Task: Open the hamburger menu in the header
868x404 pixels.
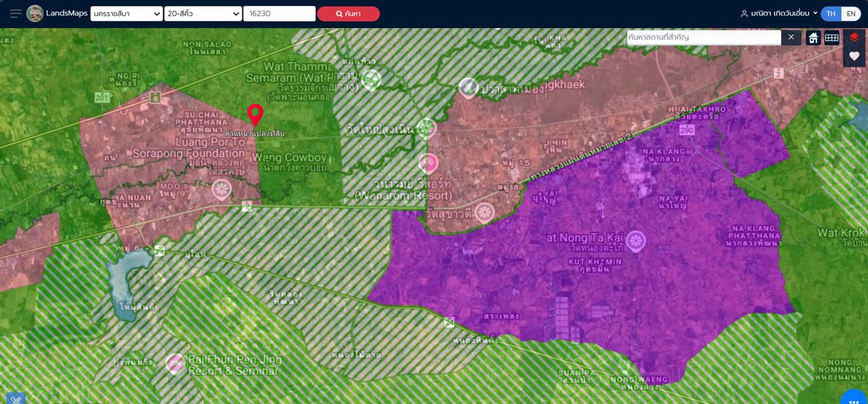Action: 15,14
